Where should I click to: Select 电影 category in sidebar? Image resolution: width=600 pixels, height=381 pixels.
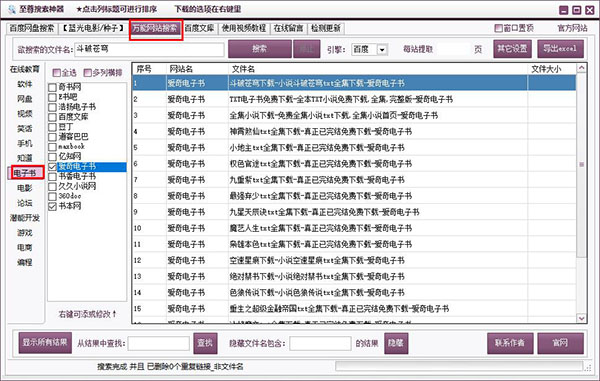(24, 188)
